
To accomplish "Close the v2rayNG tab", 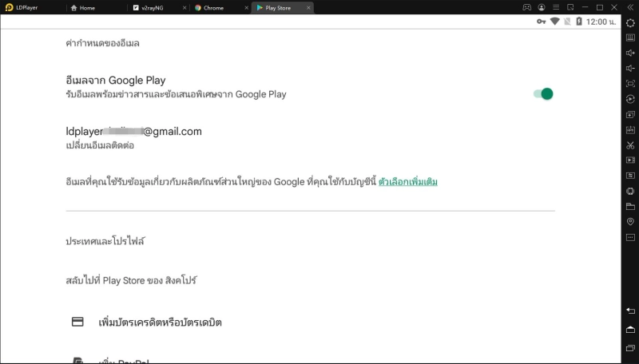I will click(x=185, y=8).
